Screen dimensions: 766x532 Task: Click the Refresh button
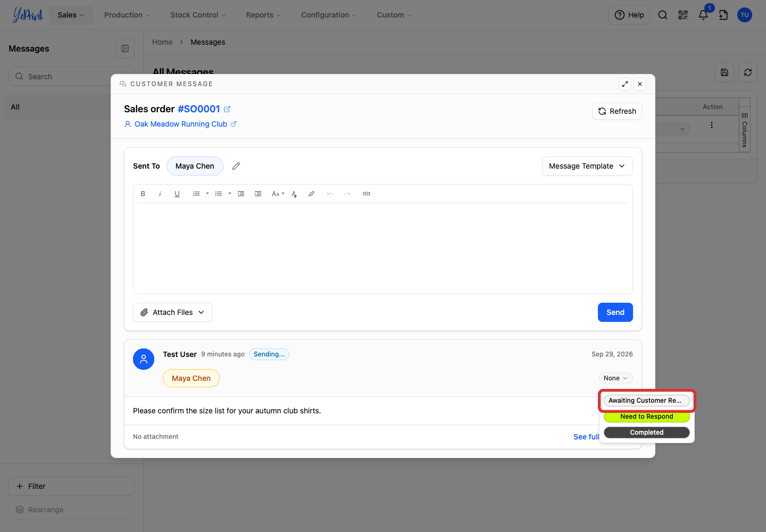tap(617, 111)
